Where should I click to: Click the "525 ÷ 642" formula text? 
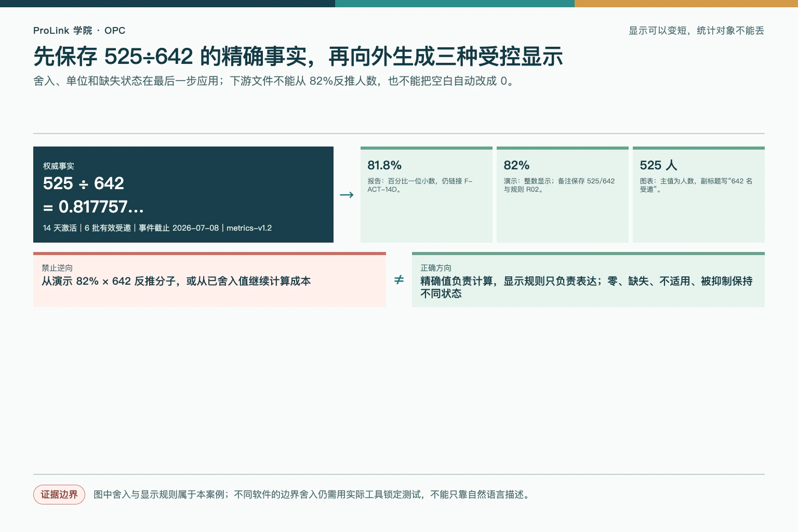coord(83,183)
